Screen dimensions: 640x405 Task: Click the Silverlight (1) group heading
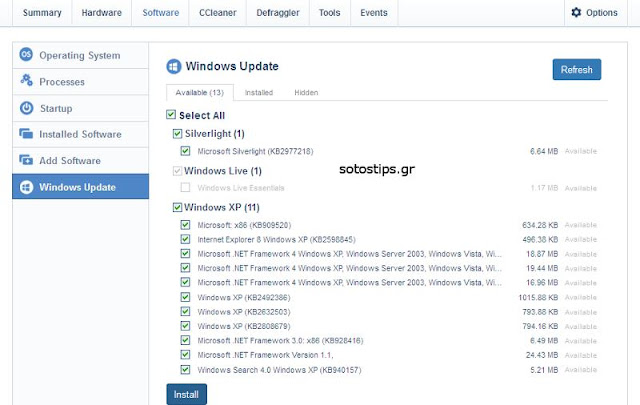coord(215,134)
